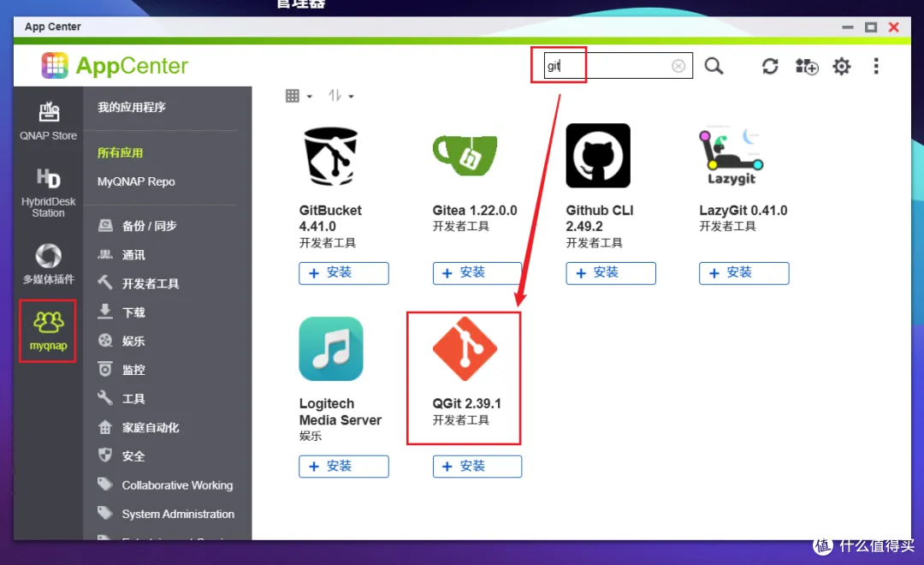Expand the sort order dropdown

tap(341, 96)
